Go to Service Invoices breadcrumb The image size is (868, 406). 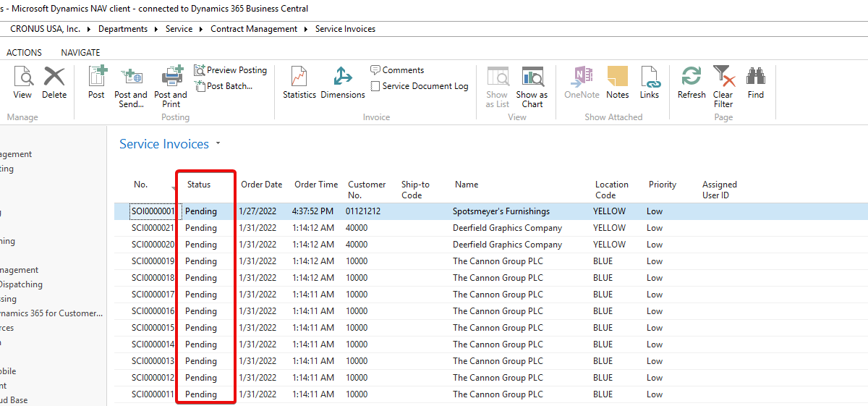click(x=345, y=29)
